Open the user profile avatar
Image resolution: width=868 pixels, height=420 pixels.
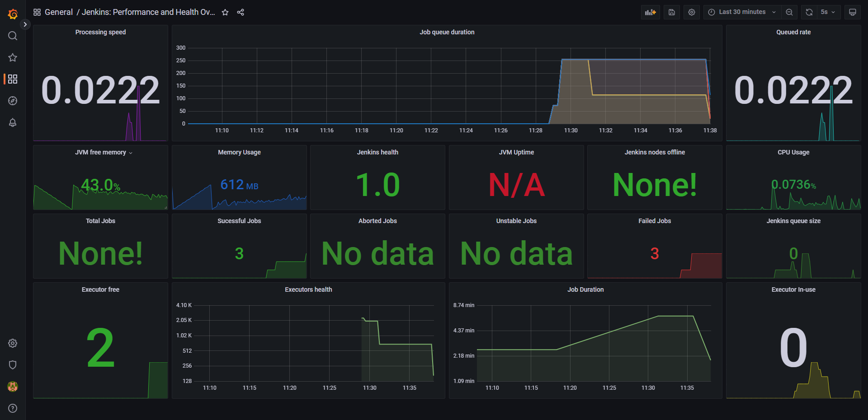[x=13, y=387]
